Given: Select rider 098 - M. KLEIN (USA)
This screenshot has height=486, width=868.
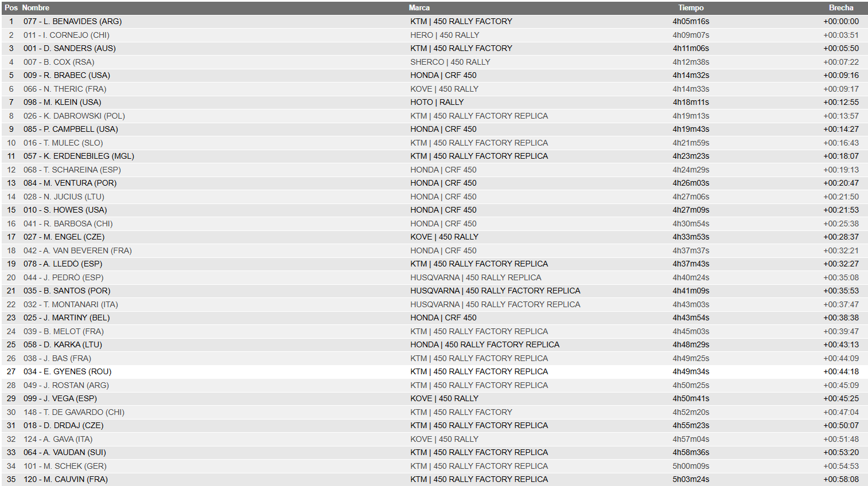Looking at the screenshot, I should (x=63, y=102).
